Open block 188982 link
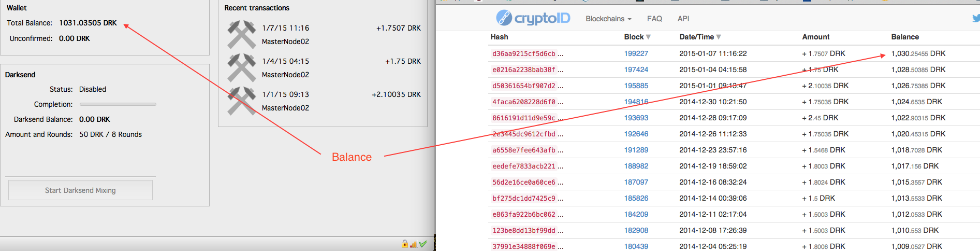The height and width of the screenshot is (251, 980). pyautogui.click(x=636, y=166)
